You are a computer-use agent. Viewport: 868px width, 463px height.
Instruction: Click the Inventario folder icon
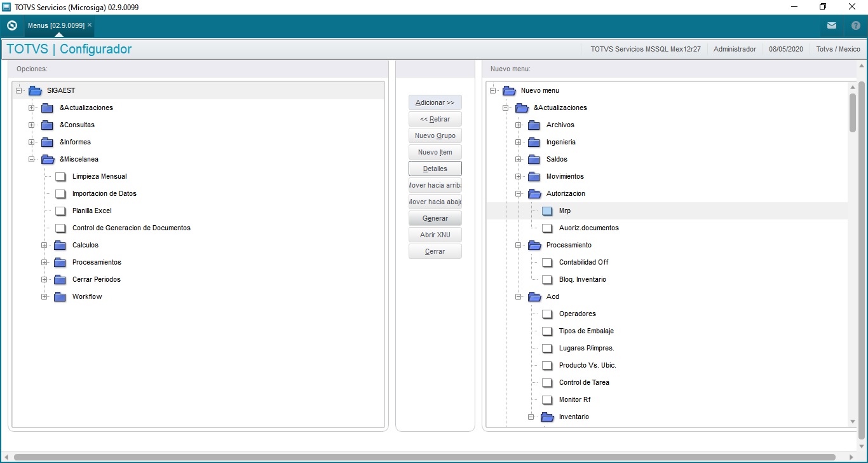tap(547, 417)
